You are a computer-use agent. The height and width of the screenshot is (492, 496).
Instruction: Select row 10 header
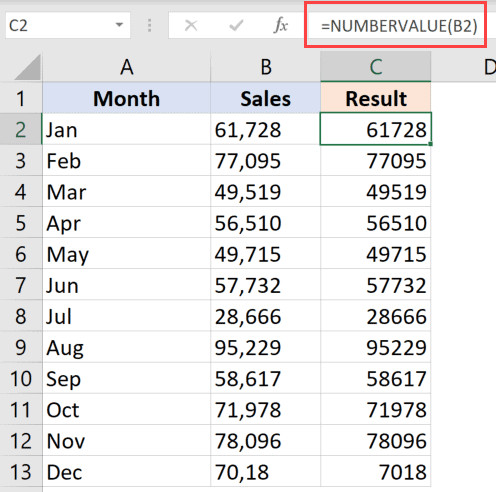(x=21, y=378)
